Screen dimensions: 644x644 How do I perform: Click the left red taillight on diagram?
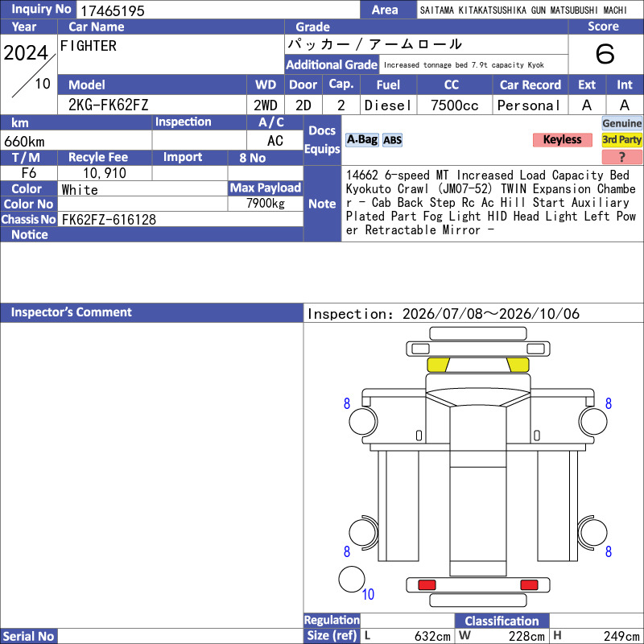pos(427,584)
